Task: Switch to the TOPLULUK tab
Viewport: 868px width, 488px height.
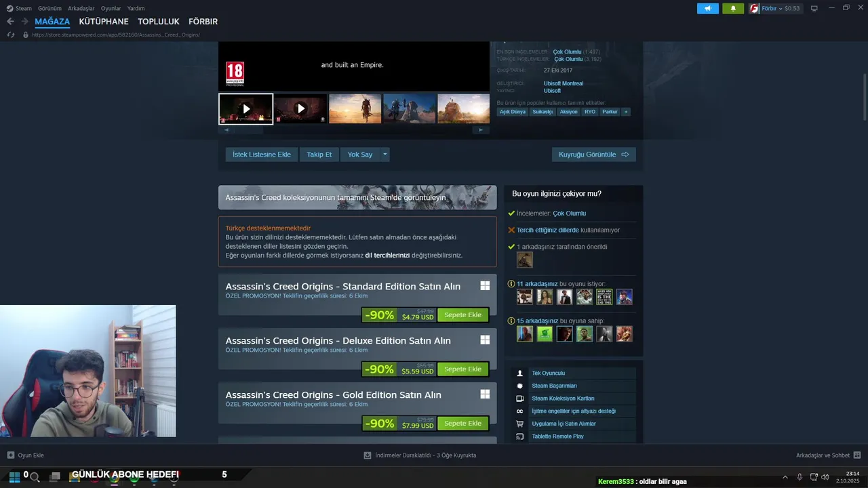Action: click(x=159, y=22)
